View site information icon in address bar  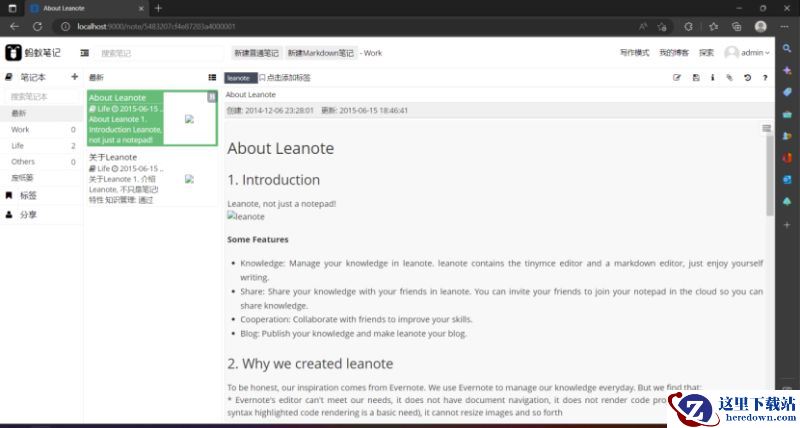[65, 27]
